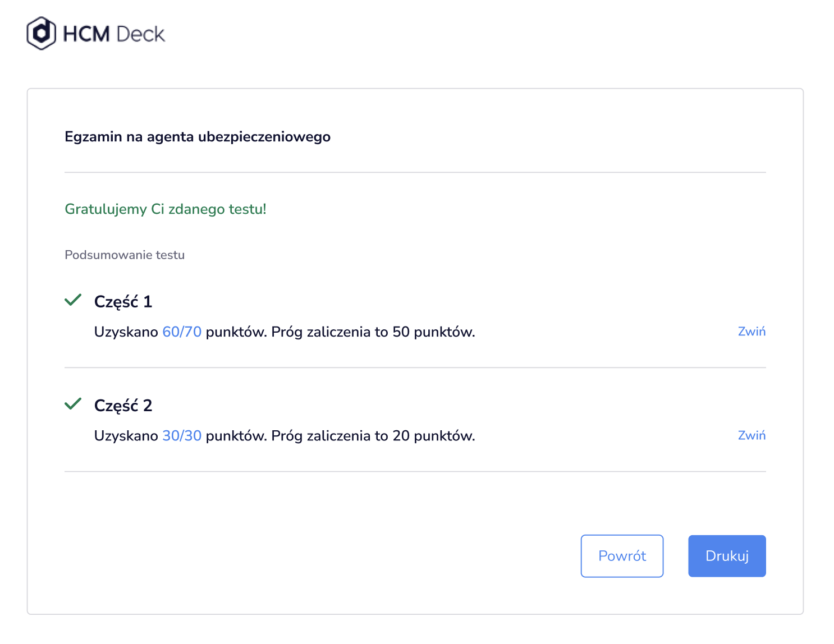
Task: Click the Gratulujemy Ci zdanego testu message
Action: tap(166, 209)
